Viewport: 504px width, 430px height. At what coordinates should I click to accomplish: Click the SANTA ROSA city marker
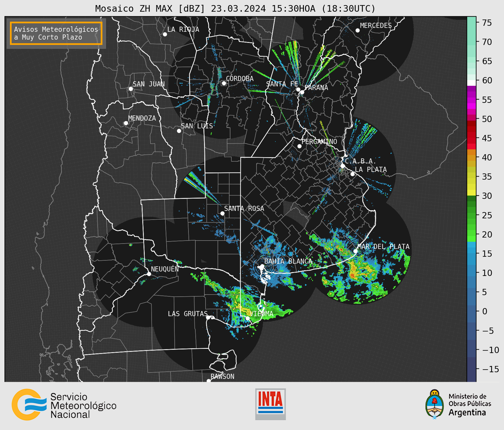pyautogui.click(x=222, y=213)
